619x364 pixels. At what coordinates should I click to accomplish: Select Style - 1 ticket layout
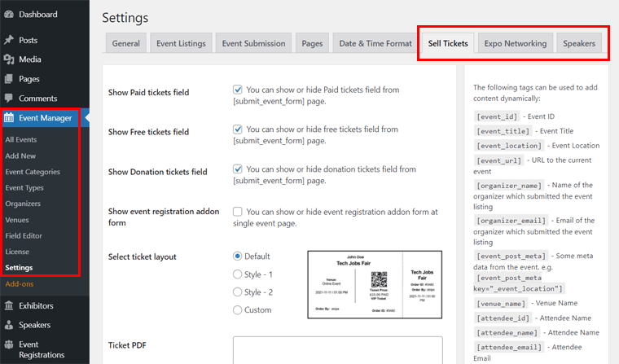(238, 274)
